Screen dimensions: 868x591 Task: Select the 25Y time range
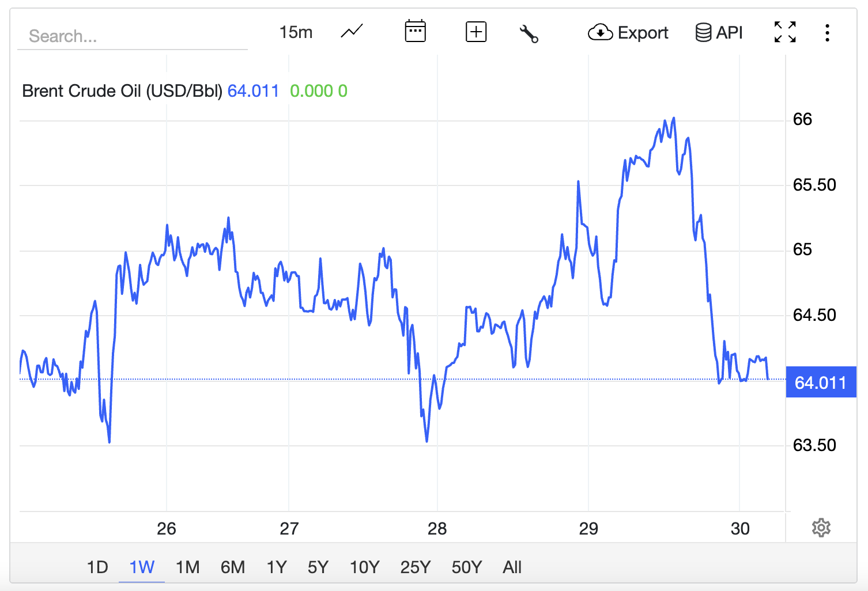[416, 567]
